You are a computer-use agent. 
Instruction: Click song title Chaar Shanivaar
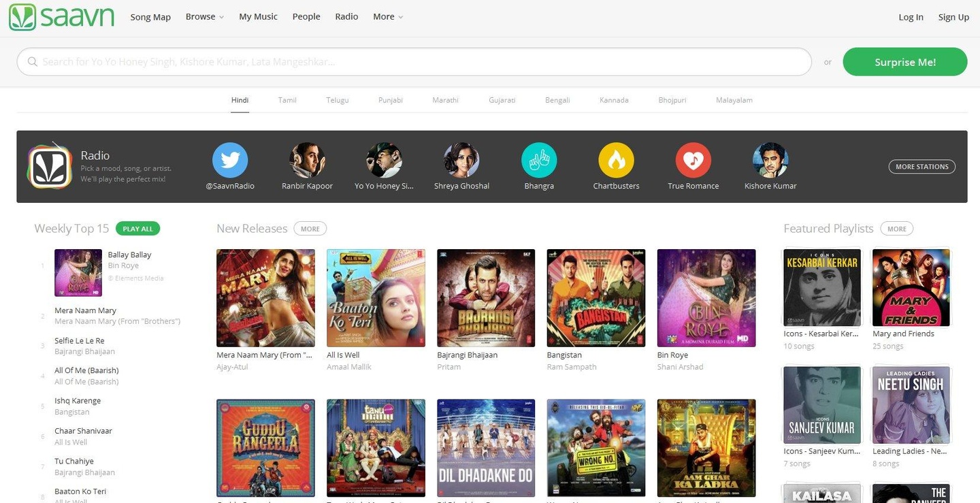pyautogui.click(x=83, y=431)
